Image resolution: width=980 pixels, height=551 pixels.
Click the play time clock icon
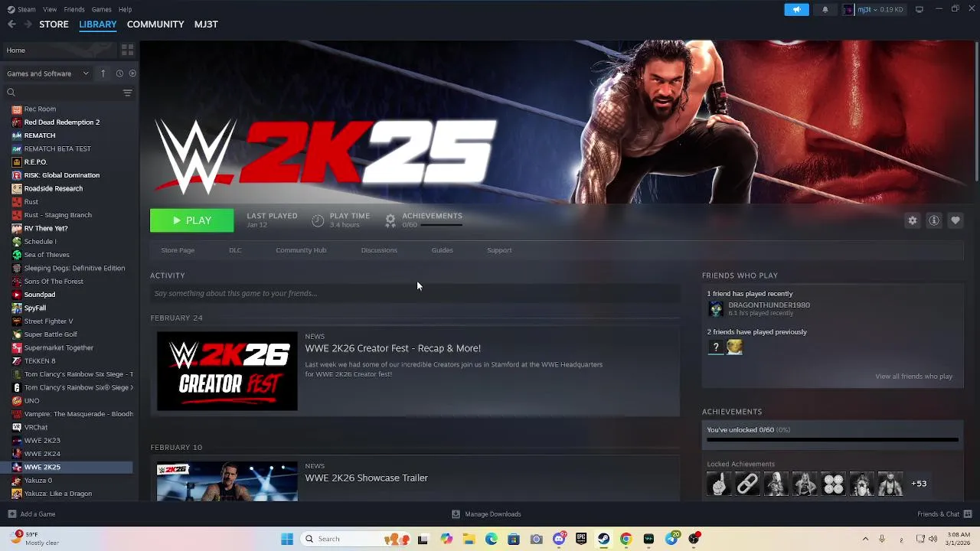(x=318, y=220)
